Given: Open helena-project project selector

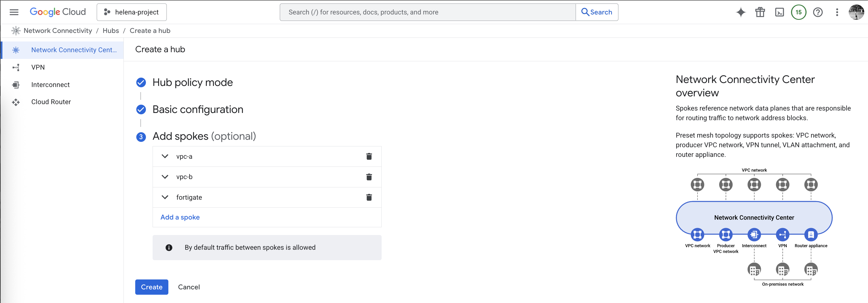Looking at the screenshot, I should (131, 12).
